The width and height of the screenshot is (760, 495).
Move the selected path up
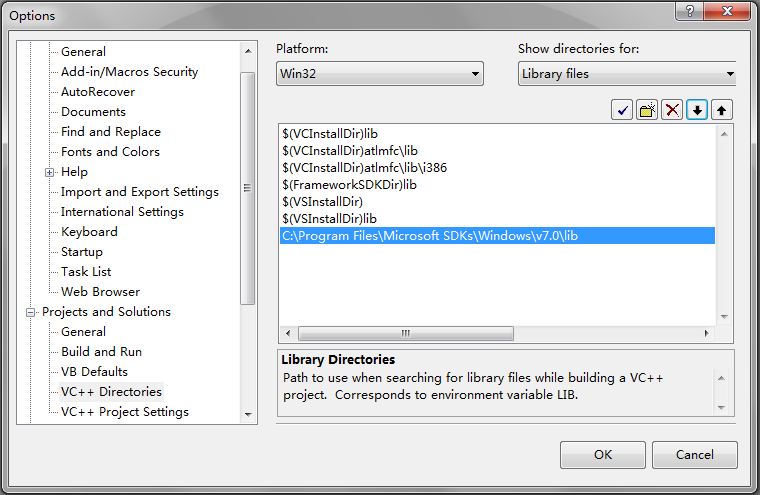720,110
